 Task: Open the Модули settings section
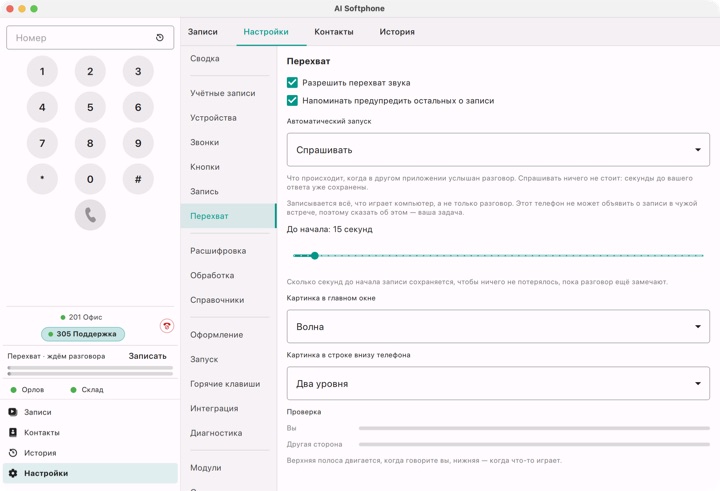[228, 468]
